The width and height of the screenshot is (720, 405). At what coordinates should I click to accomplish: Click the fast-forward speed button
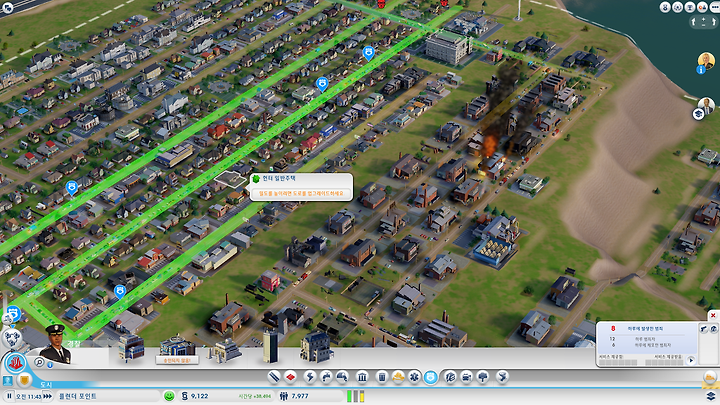47,396
